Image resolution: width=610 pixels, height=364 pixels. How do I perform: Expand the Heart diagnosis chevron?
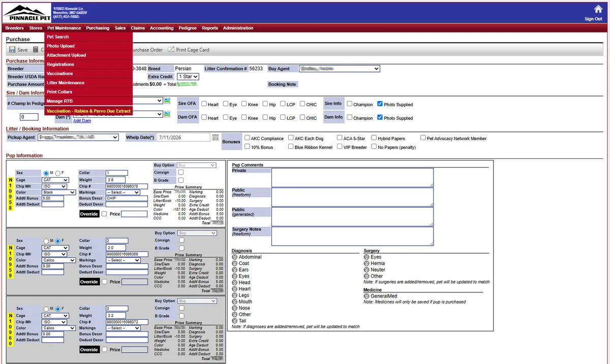pyautogui.click(x=235, y=289)
